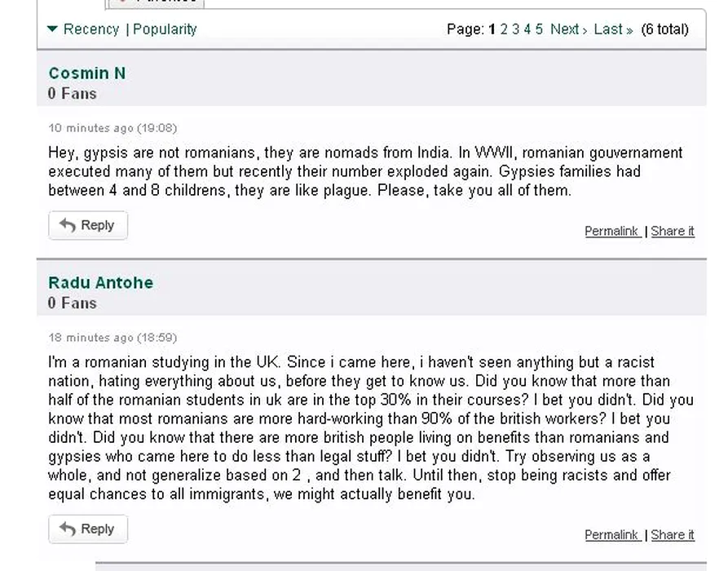
Task: Sort comments by Recency
Action: click(91, 29)
